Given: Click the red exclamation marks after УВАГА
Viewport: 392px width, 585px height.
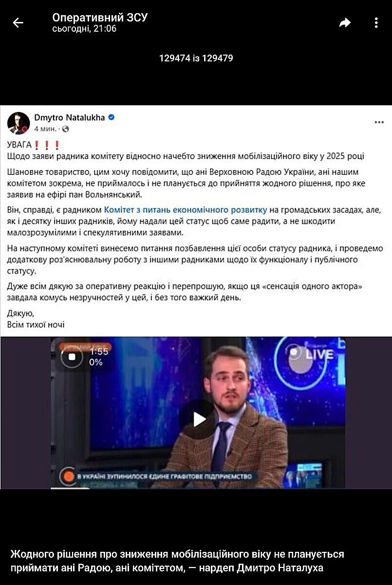Looking at the screenshot, I should pos(47,145).
